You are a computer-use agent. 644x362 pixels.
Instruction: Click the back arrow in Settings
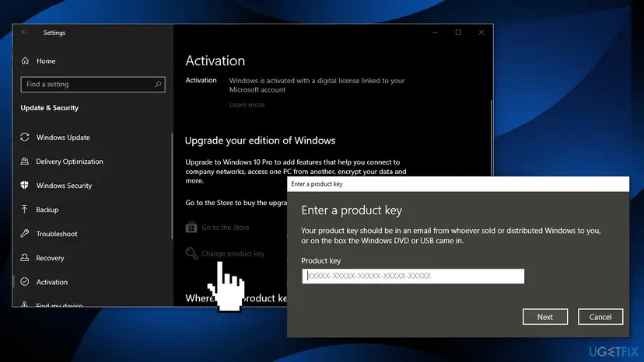coord(25,32)
